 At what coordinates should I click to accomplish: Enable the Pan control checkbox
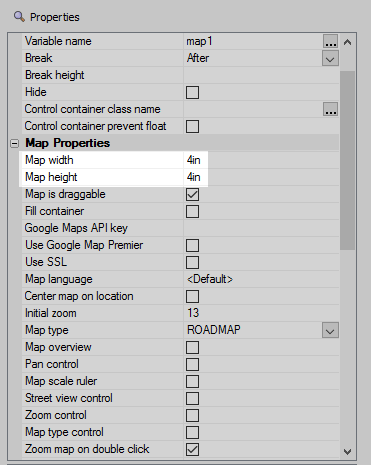[x=192, y=364]
